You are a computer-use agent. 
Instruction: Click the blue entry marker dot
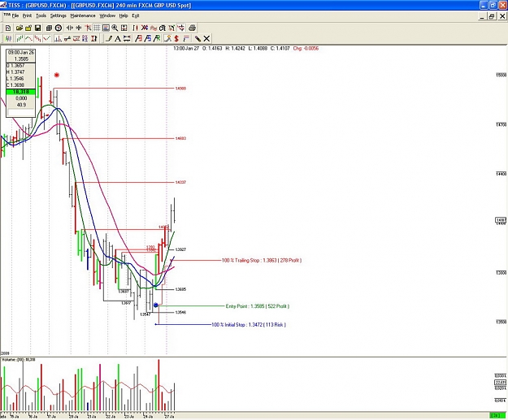point(156,305)
